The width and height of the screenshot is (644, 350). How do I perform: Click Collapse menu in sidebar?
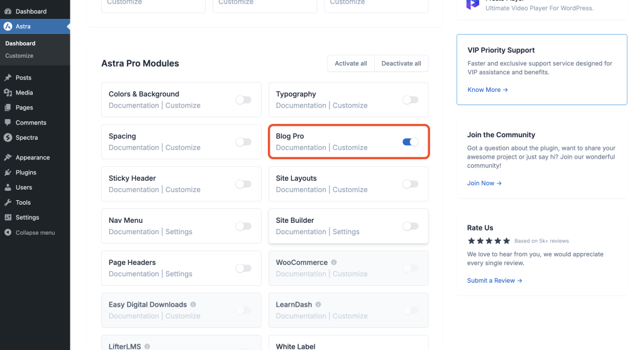pyautogui.click(x=35, y=232)
